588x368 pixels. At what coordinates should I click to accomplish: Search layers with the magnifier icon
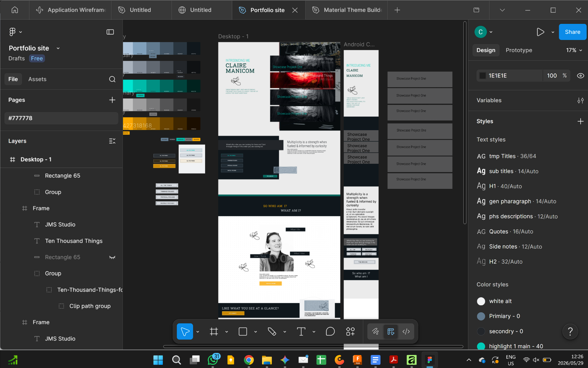(x=112, y=79)
